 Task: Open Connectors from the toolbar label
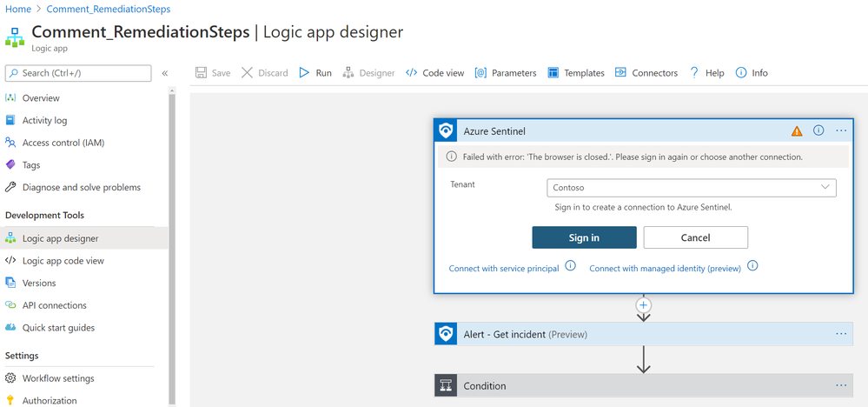point(655,73)
